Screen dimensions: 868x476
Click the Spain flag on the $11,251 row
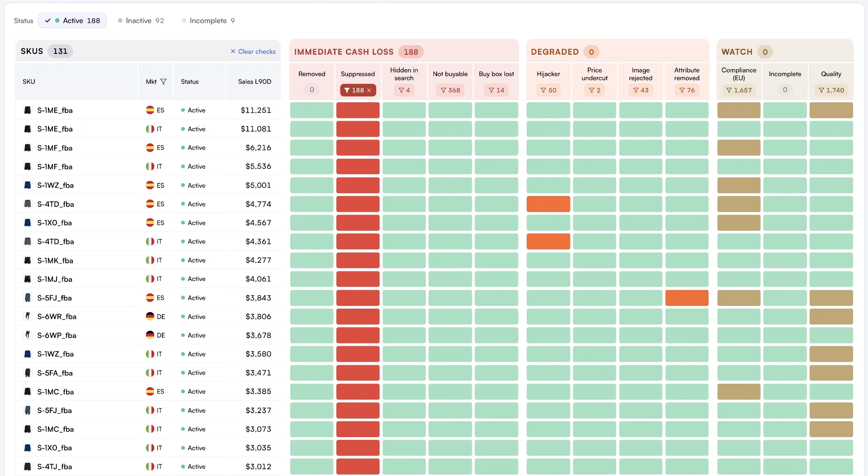point(150,110)
